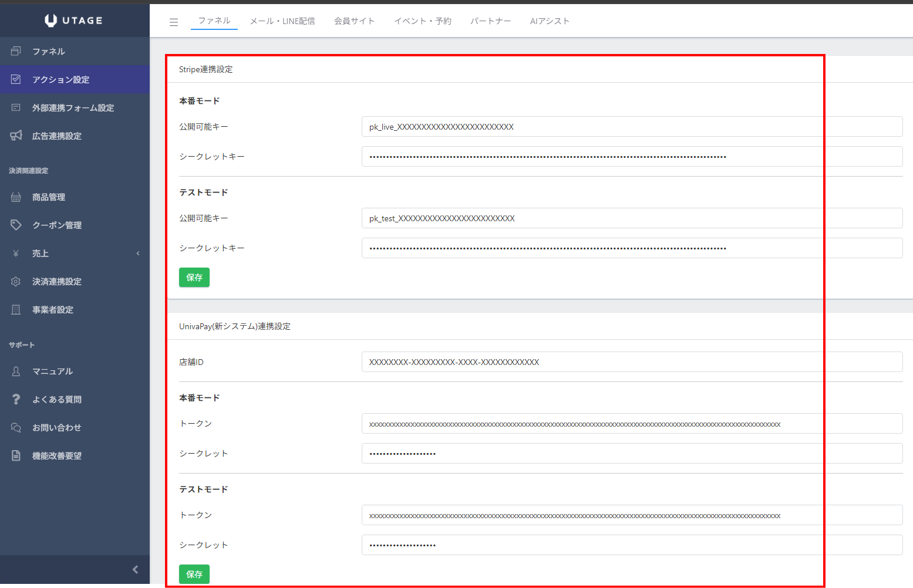913x588 pixels.
Task: Click the UnivaPay 店舗ID field
Action: (x=632, y=362)
